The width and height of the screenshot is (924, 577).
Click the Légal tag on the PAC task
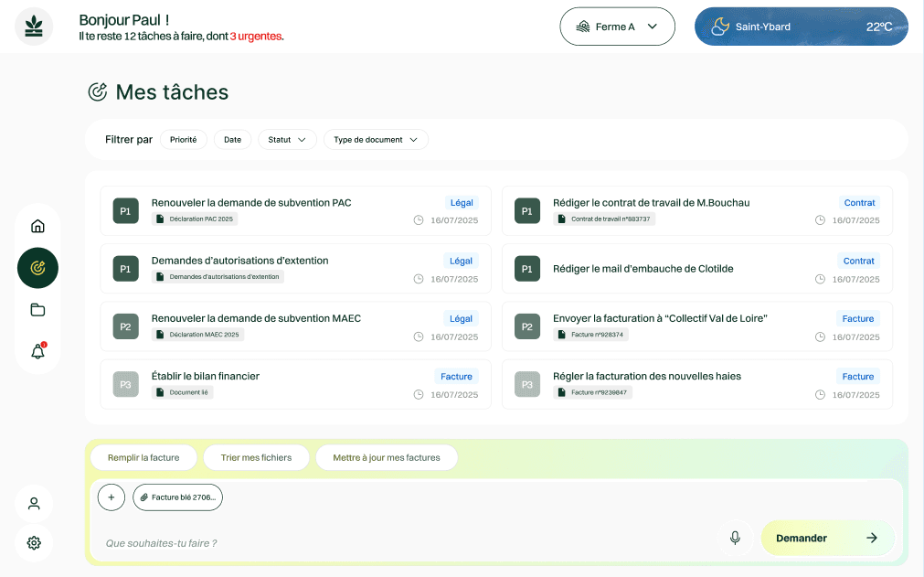pyautogui.click(x=462, y=203)
